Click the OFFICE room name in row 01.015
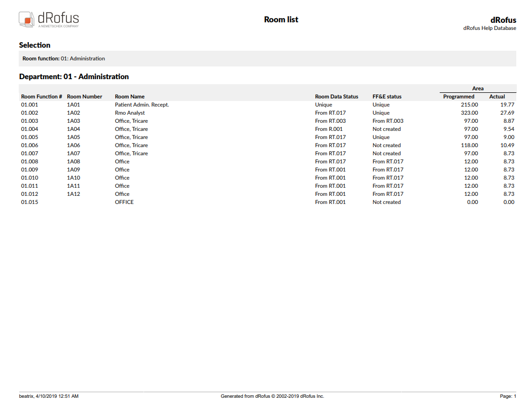532x412 pixels. click(x=124, y=202)
